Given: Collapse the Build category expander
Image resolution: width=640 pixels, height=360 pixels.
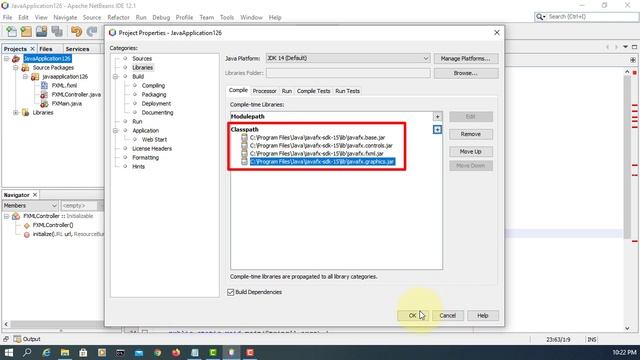Looking at the screenshot, I should pyautogui.click(x=116, y=77).
